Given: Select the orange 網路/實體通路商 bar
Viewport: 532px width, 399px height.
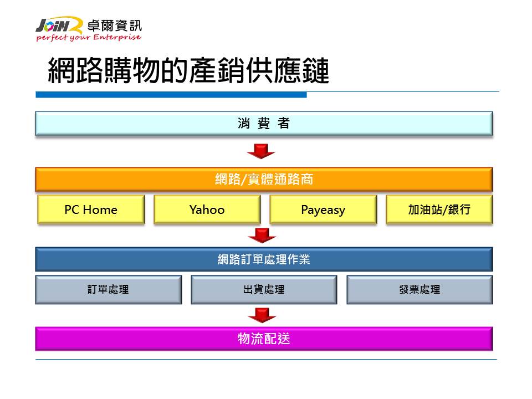Looking at the screenshot, I should click(264, 179).
